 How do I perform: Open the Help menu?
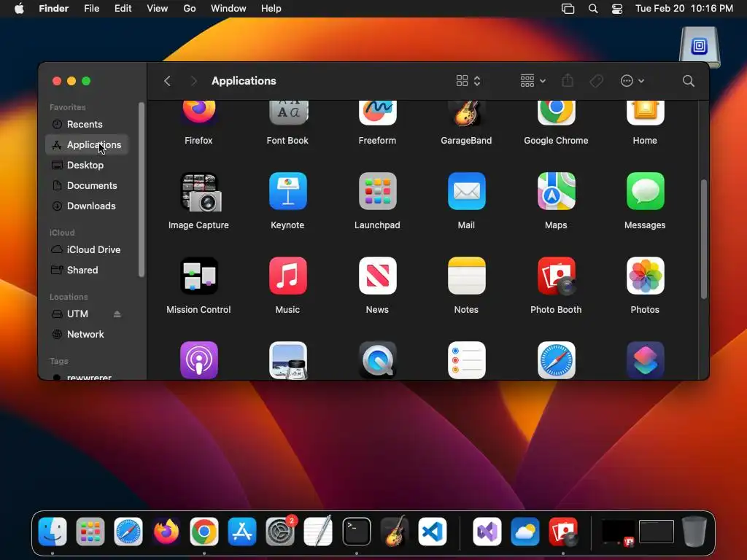(x=271, y=9)
